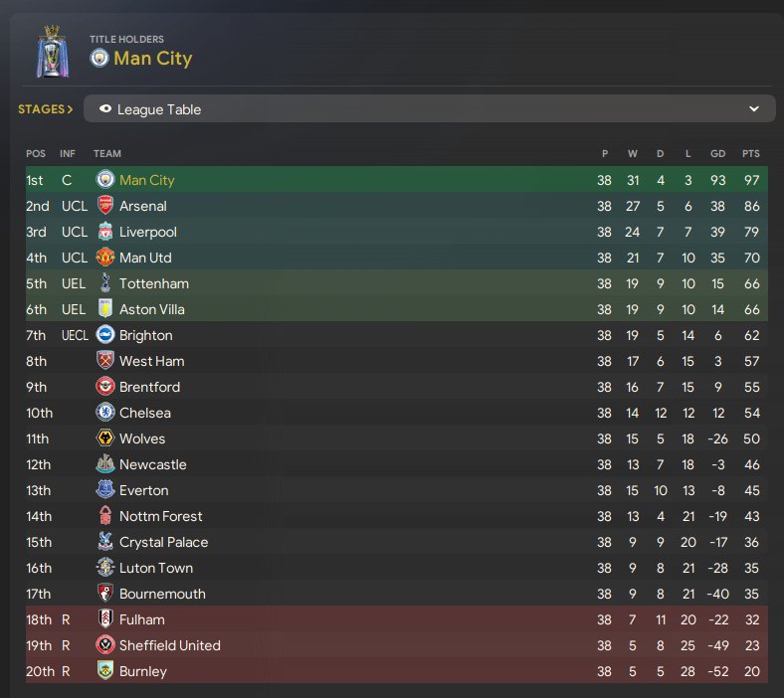Viewport: 784px width, 698px height.
Task: Click the Crystal Palace crest
Action: coord(104,542)
